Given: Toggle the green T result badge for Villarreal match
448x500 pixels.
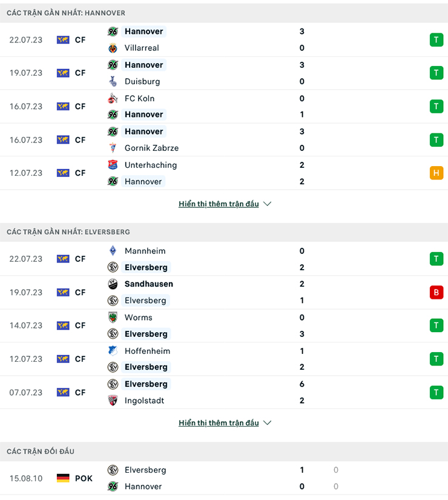Looking at the screenshot, I should pyautogui.click(x=436, y=39).
